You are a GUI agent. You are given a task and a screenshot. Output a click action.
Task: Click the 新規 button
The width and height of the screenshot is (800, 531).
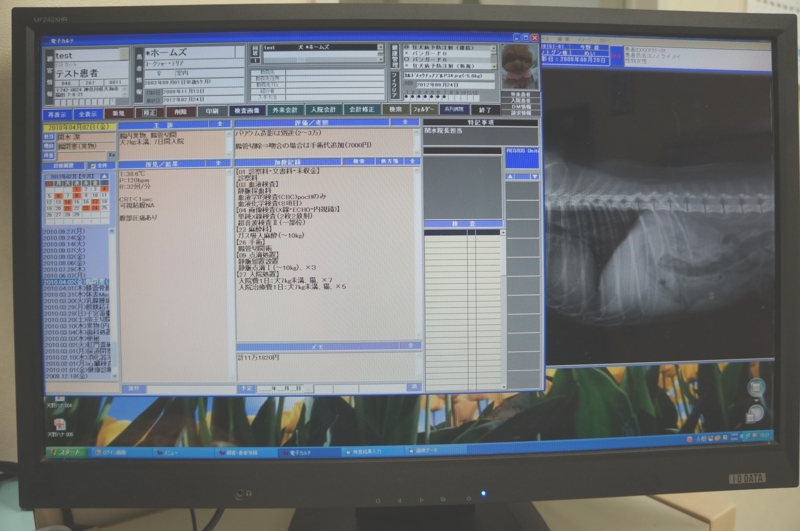118,113
